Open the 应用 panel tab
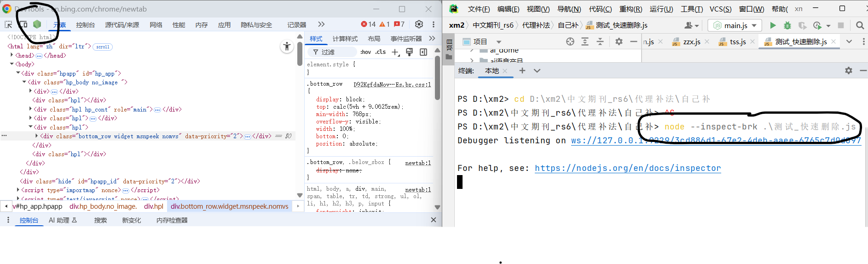868x264 pixels. 224,25
